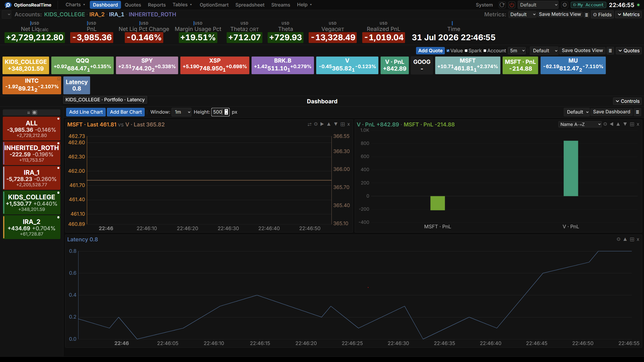Image resolution: width=644 pixels, height=362 pixels.
Task: Click Add Line Chart button
Action: 86,112
